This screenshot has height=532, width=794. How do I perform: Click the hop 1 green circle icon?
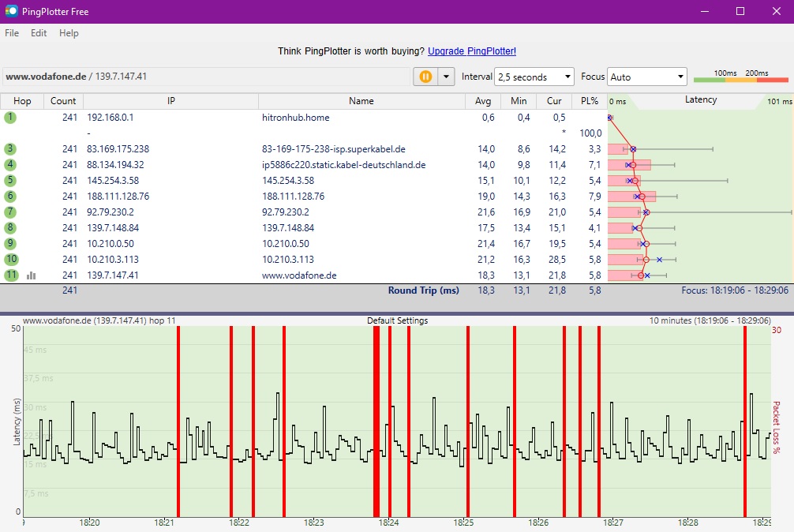10,118
